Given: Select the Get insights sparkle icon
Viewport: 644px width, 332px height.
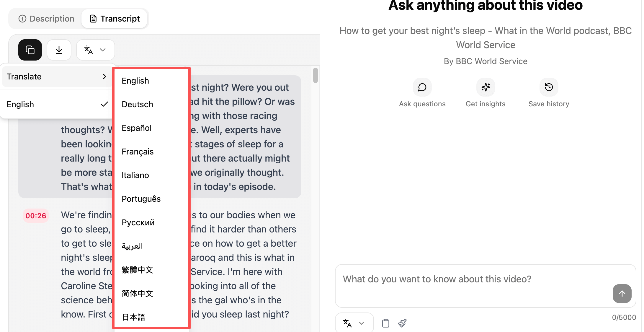Looking at the screenshot, I should tap(485, 87).
